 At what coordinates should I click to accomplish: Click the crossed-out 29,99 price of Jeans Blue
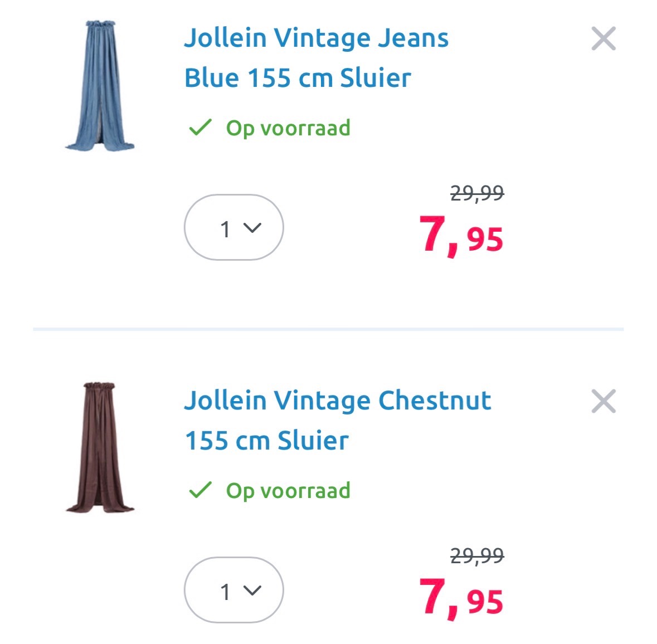click(x=476, y=194)
